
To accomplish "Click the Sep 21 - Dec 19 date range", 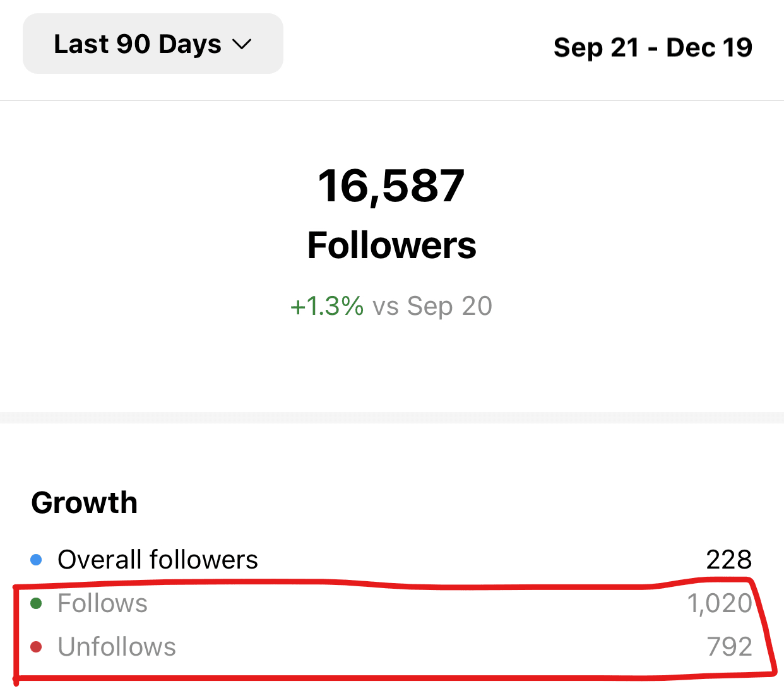I will 653,47.
